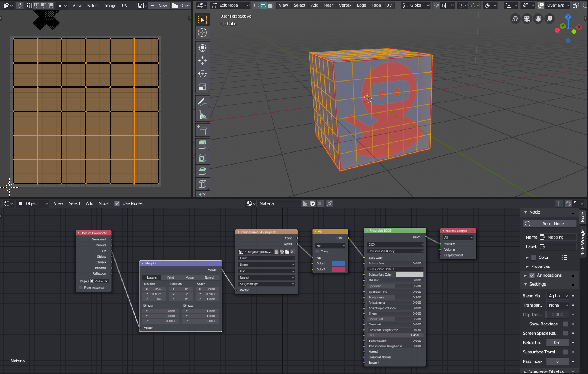
Task: Select the Move tool in viewport toolbar
Action: click(202, 61)
